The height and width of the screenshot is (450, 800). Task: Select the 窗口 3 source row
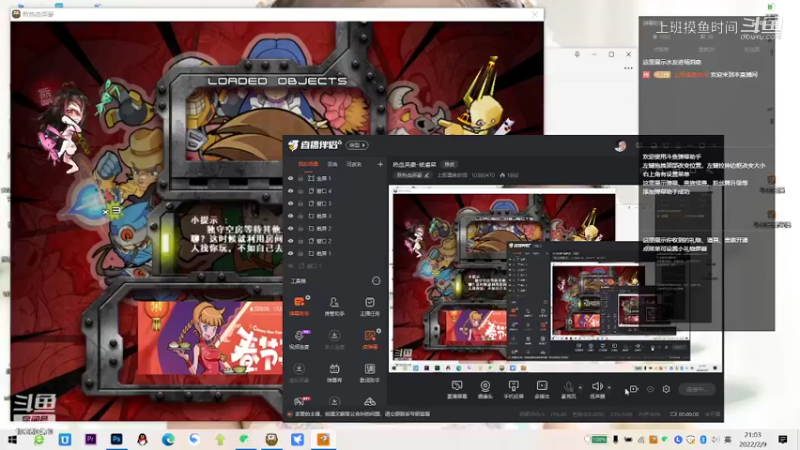(x=334, y=204)
